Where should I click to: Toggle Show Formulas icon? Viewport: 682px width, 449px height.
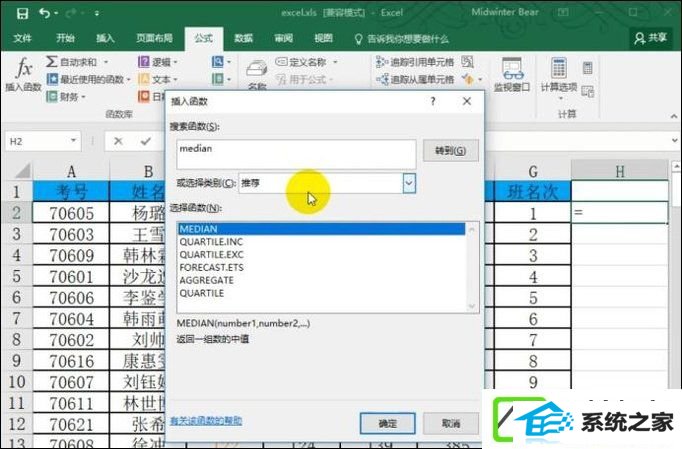point(468,62)
